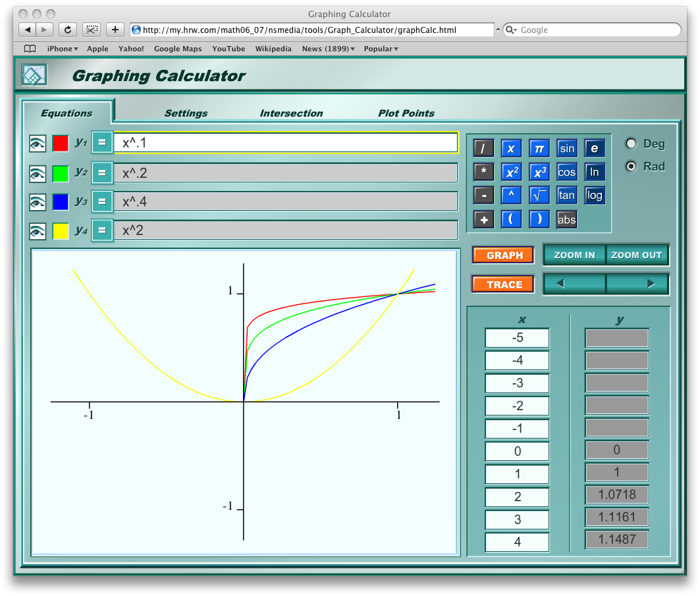Insert the constant e key
This screenshot has width=700, height=596.
[x=595, y=148]
